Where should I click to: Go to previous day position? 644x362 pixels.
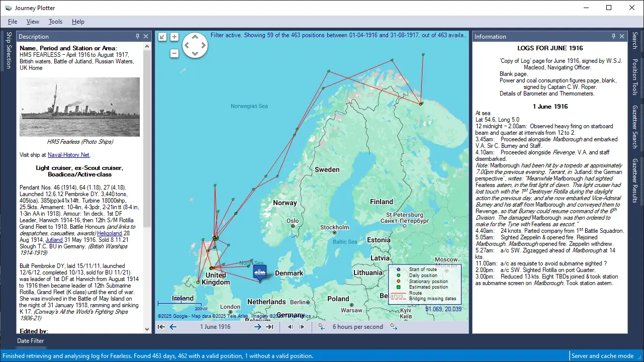coord(173,327)
